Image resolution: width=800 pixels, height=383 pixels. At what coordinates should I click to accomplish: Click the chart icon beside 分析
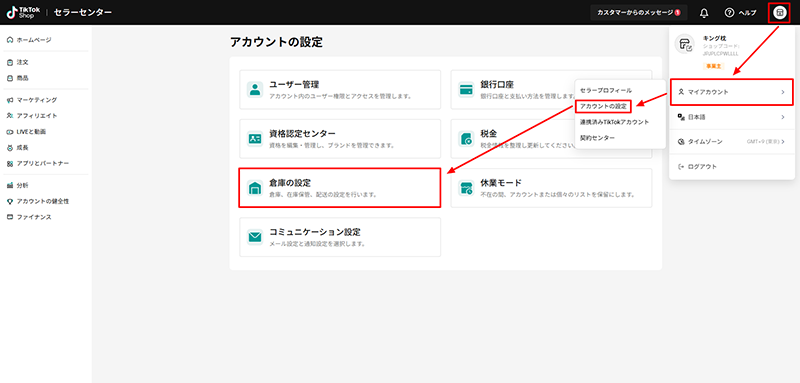10,185
